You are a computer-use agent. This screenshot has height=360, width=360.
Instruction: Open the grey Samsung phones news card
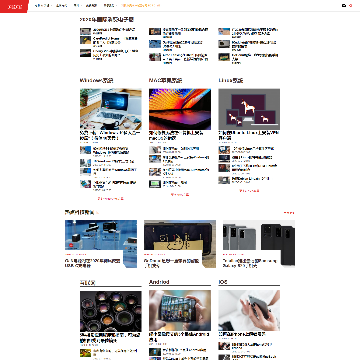click(x=259, y=244)
